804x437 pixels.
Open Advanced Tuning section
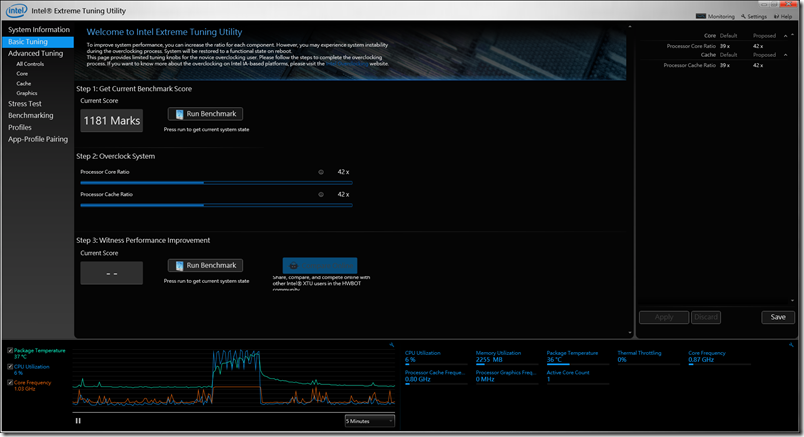click(35, 53)
